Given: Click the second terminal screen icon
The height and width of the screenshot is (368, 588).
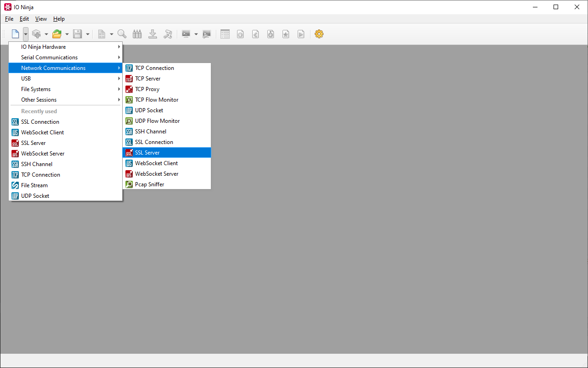Looking at the screenshot, I should click(207, 34).
